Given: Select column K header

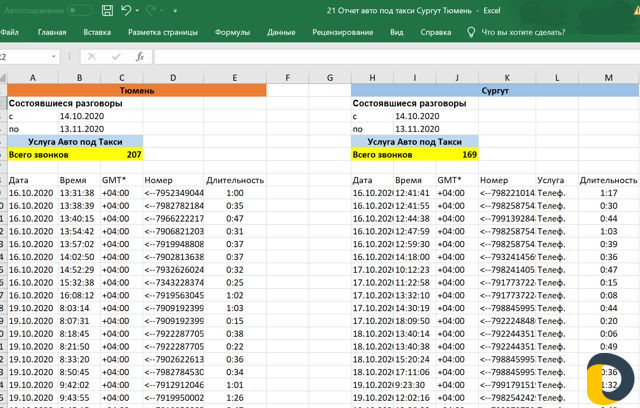Looking at the screenshot, I should [x=507, y=78].
